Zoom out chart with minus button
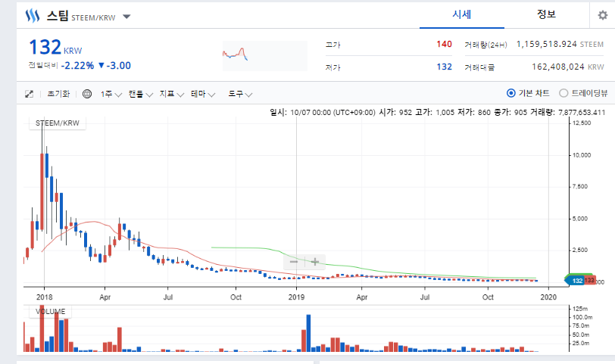 [294, 262]
